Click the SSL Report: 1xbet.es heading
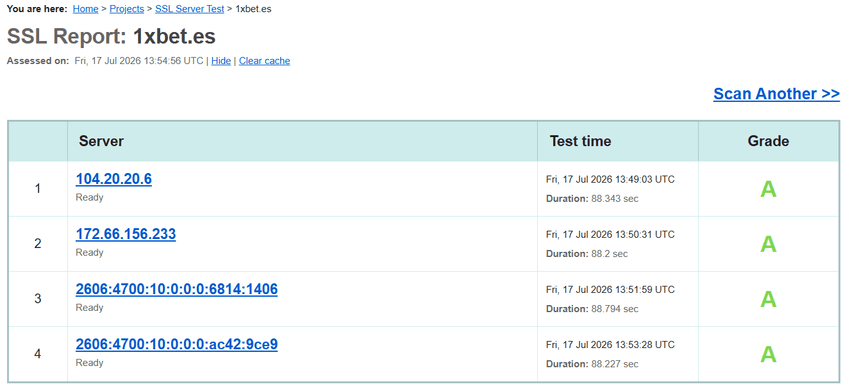This screenshot has height=389, width=850. coord(111,36)
